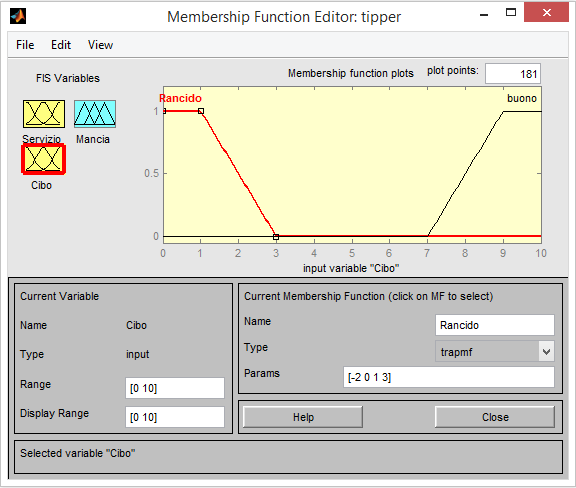Screen dimensions: 576x488
Task: Open the File menu
Action: [25, 45]
